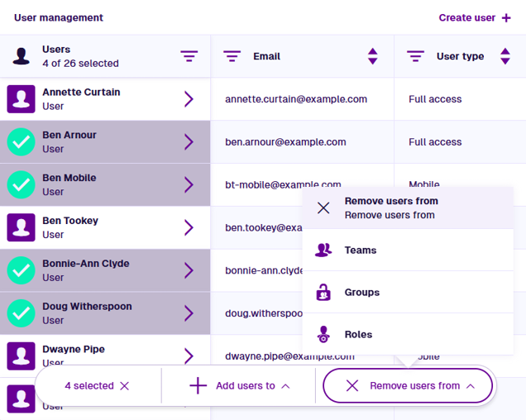Viewport: 526px width, 420px height.
Task: Click the filter icon in the Users column
Action: pyautogui.click(x=189, y=56)
